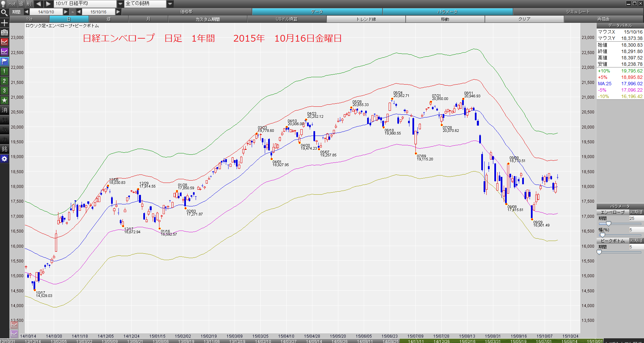The image size is (644, 343).
Task: Click the パラメータ panel header
Action: point(620,206)
